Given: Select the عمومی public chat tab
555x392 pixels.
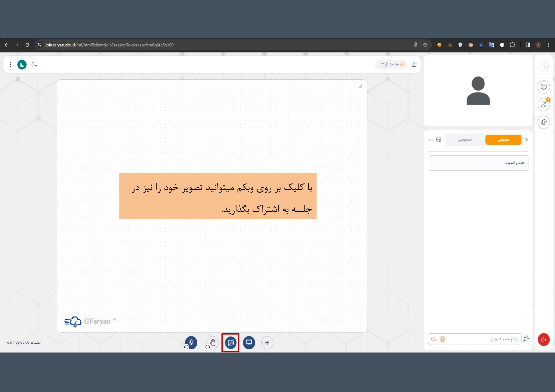Looking at the screenshot, I should coord(503,140).
